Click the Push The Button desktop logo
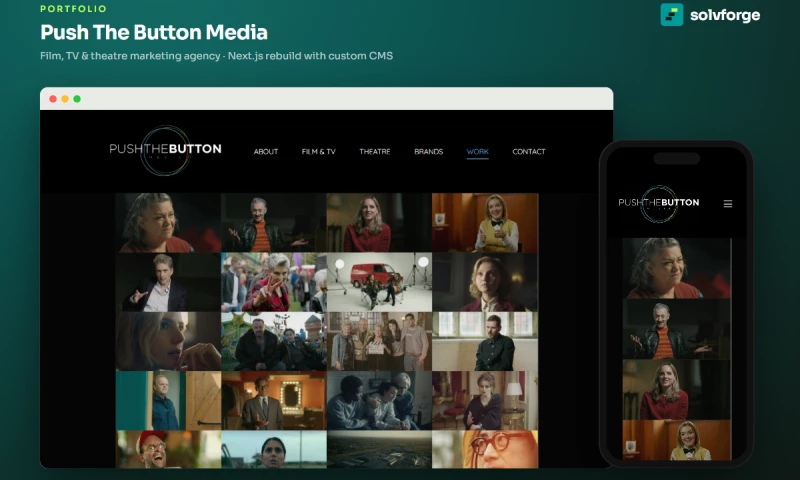 tap(165, 150)
